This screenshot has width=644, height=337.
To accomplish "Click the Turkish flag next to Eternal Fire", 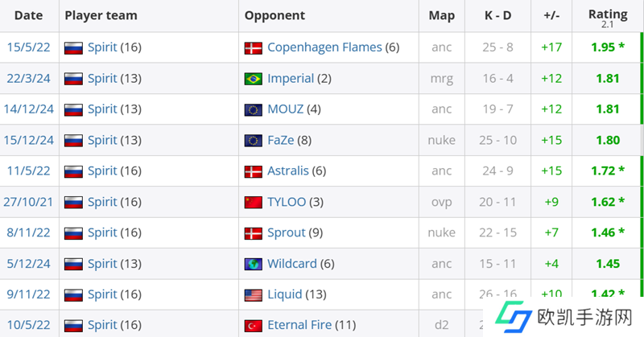I will pyautogui.click(x=254, y=325).
